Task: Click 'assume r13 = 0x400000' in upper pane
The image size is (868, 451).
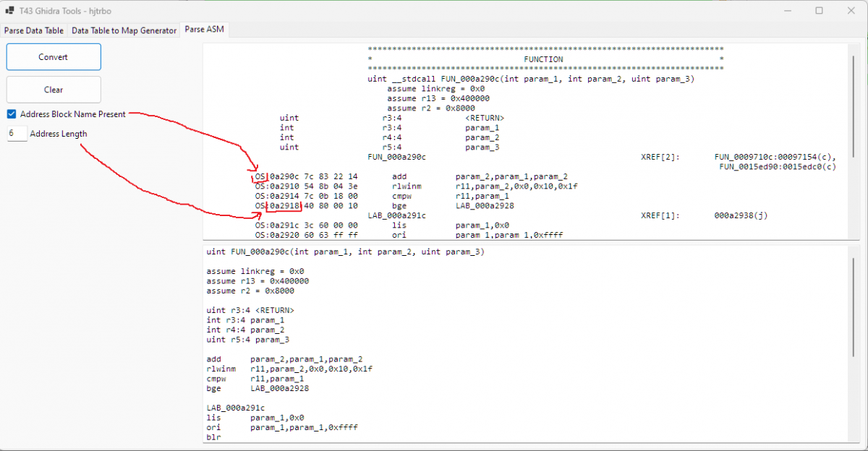Action: [x=438, y=98]
